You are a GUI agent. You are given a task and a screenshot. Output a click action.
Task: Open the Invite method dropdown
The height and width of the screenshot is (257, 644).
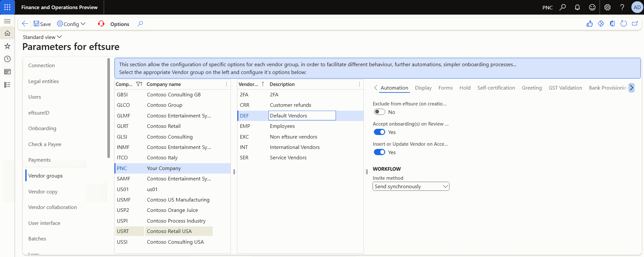pos(411,186)
